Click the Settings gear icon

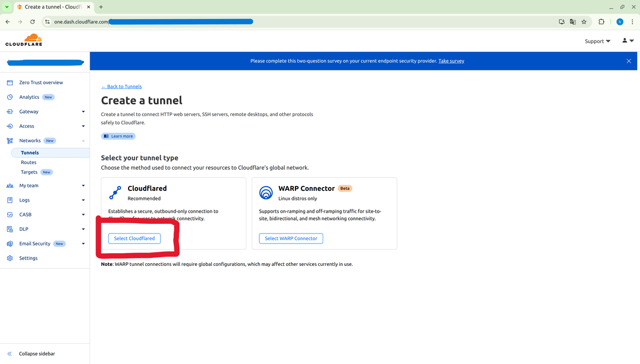[x=10, y=258]
